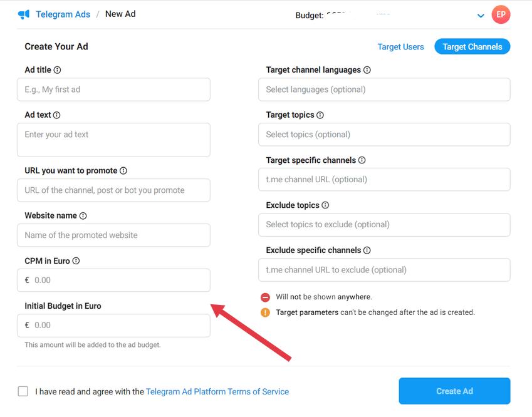Screen dimensions: 532x417
Task: Click Website name info icon
Action: pyautogui.click(x=83, y=215)
